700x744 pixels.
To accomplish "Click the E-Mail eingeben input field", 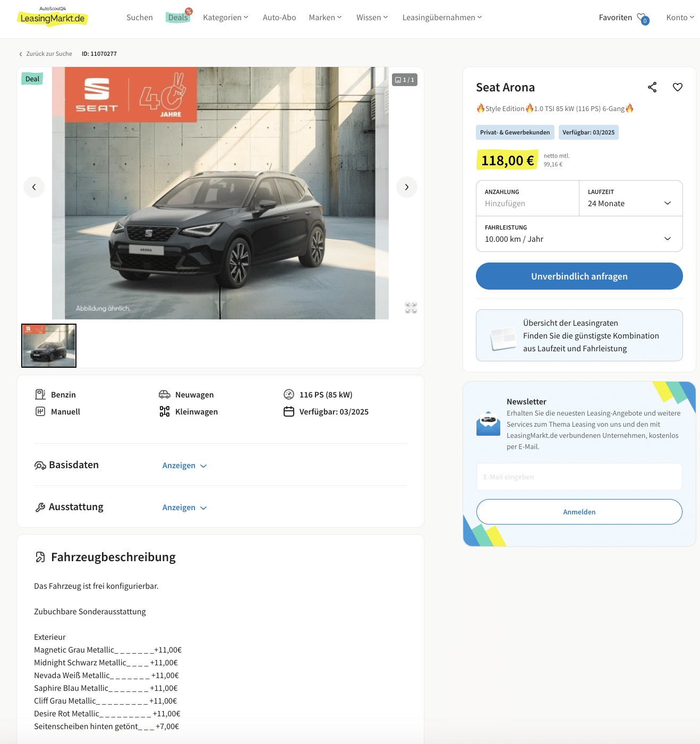I will coord(579,477).
